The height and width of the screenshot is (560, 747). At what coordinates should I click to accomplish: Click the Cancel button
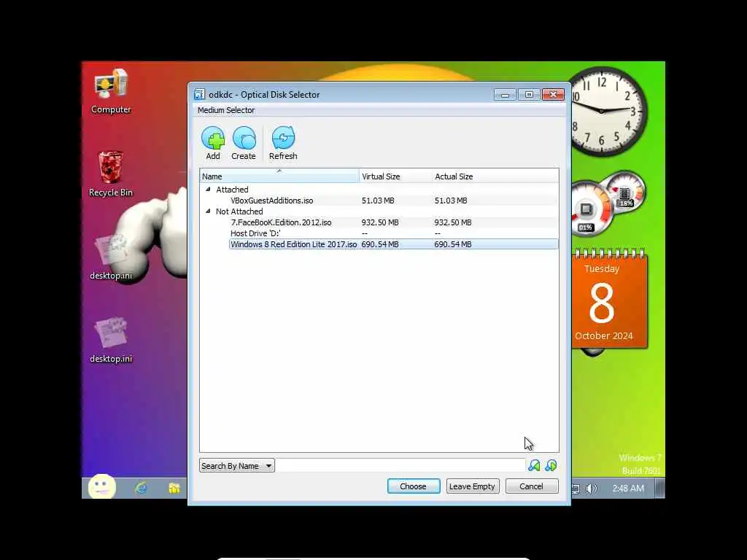coord(532,486)
